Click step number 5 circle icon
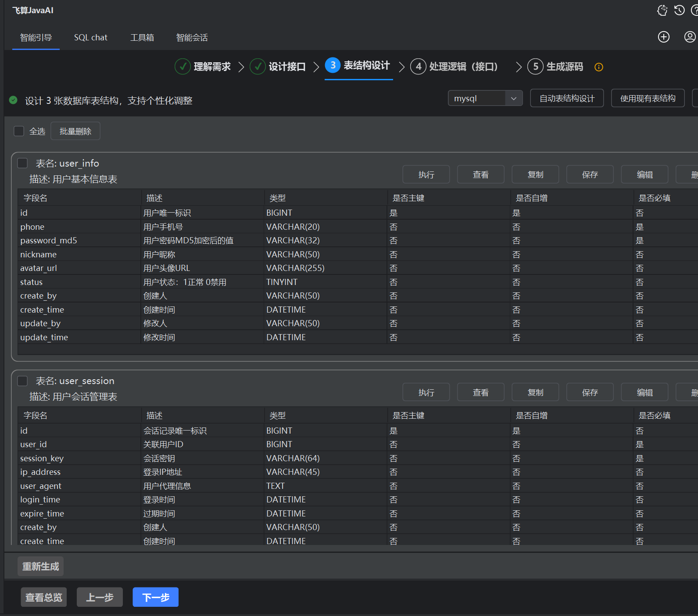Viewport: 698px width, 616px height. point(535,67)
